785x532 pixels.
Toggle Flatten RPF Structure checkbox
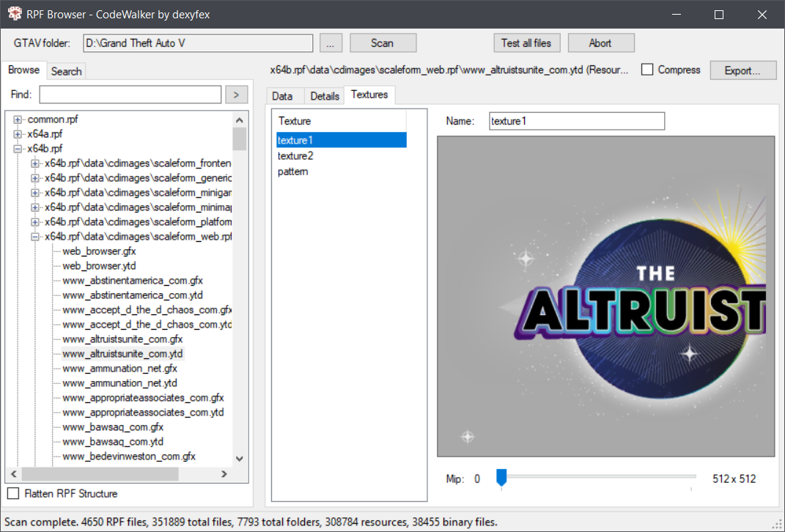click(x=13, y=493)
